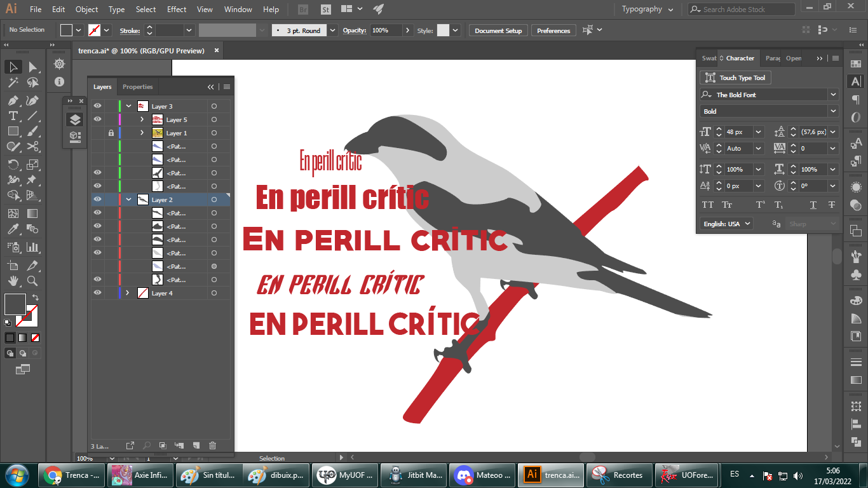The height and width of the screenshot is (488, 868).
Task: Open Typography workspace switcher
Action: pos(648,9)
